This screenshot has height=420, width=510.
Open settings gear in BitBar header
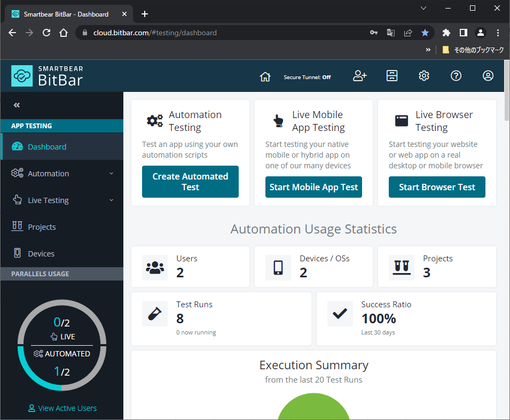click(424, 76)
